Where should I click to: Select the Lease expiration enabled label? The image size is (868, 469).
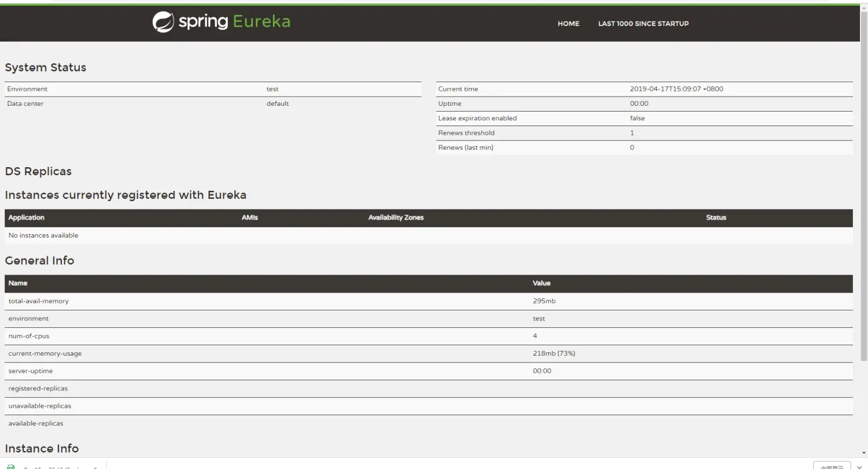pos(477,118)
